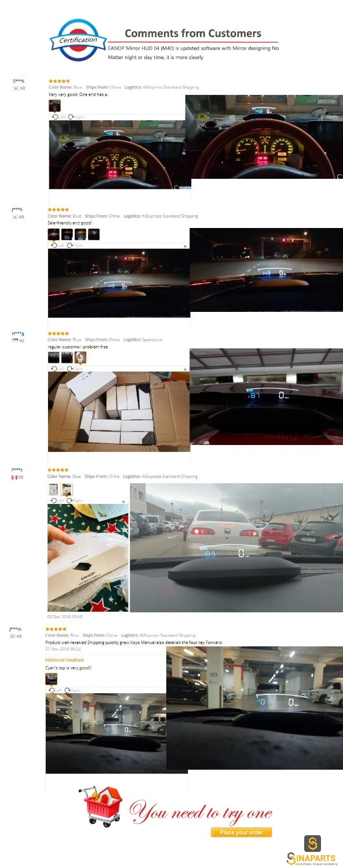
Task: Click the Place your order button
Action: [241, 832]
